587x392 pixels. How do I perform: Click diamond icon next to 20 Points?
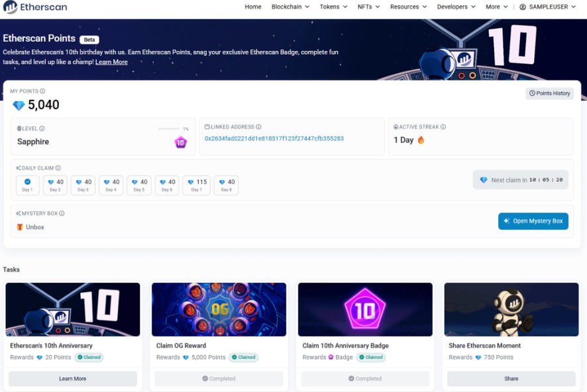click(40, 358)
